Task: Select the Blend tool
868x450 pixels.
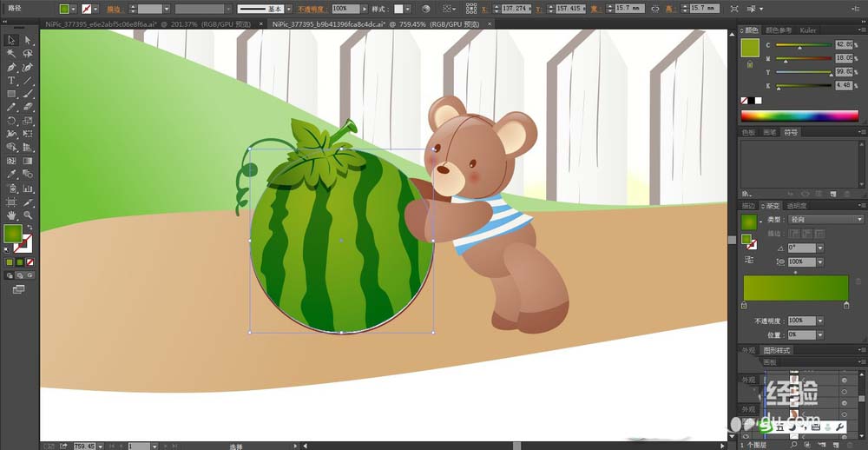Action: [28, 175]
